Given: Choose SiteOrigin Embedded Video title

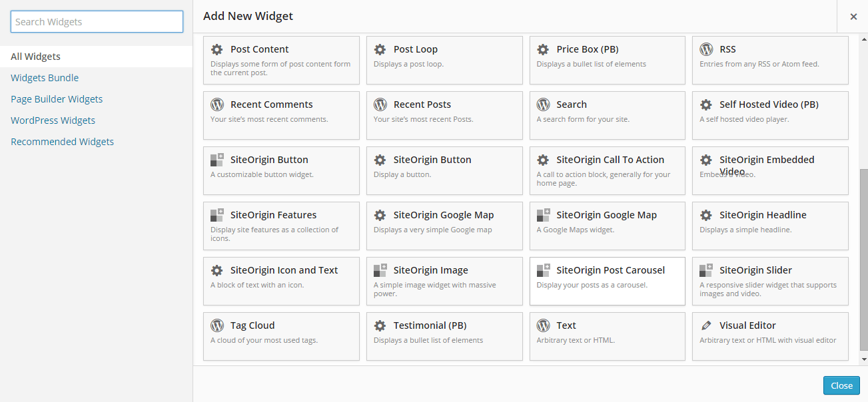Looking at the screenshot, I should pos(767,165).
